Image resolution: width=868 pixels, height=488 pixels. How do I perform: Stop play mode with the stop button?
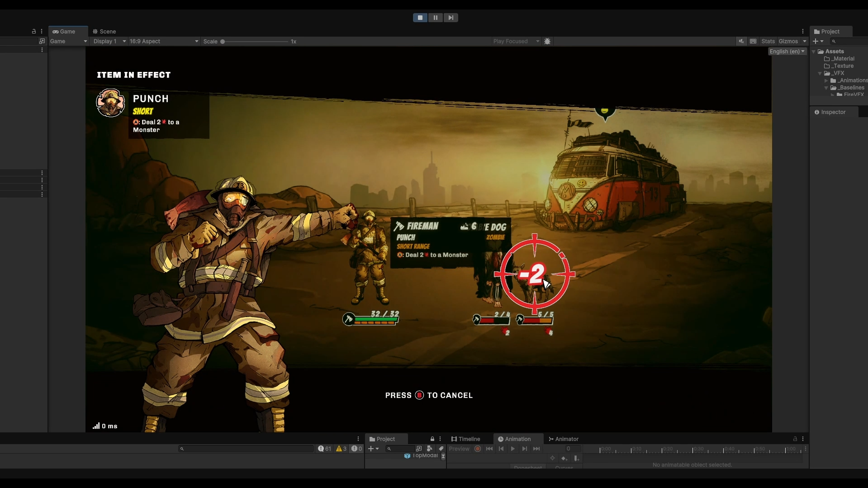pos(420,18)
